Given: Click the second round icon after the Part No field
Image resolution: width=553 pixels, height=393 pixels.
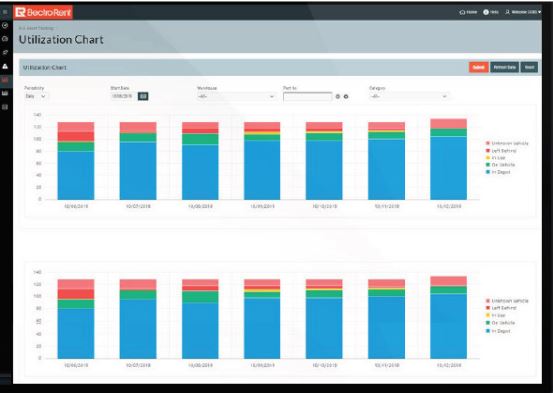Looking at the screenshot, I should [x=346, y=96].
